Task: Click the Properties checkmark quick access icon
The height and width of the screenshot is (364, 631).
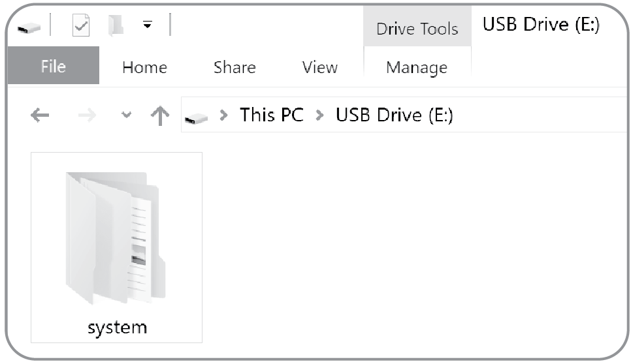Action: click(x=81, y=25)
